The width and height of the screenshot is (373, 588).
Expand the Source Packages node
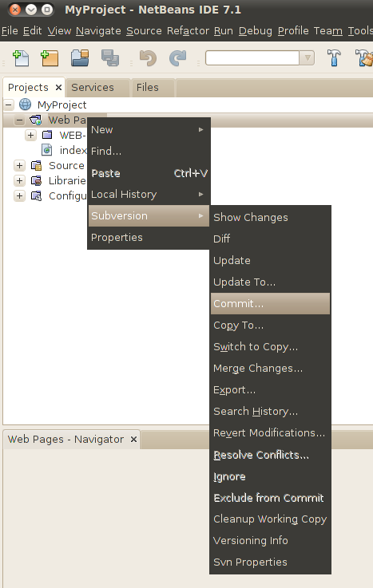tap(19, 165)
